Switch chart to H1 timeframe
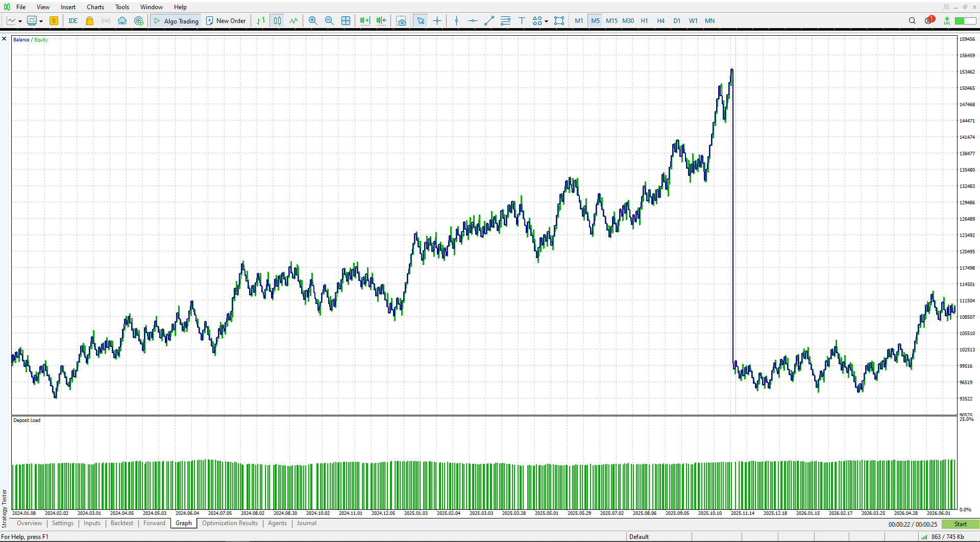Screen dimensions: 980x542 pyautogui.click(x=644, y=21)
